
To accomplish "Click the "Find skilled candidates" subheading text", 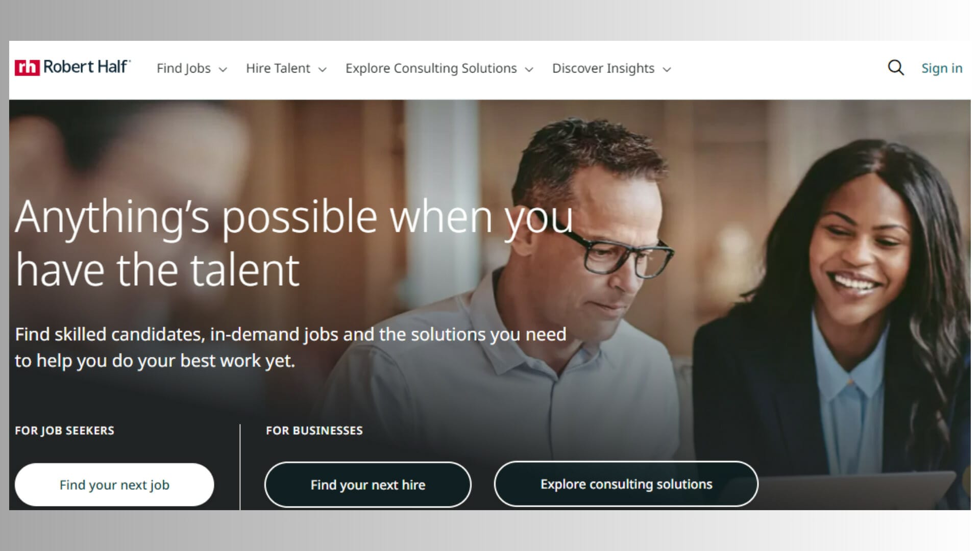I will pyautogui.click(x=290, y=347).
